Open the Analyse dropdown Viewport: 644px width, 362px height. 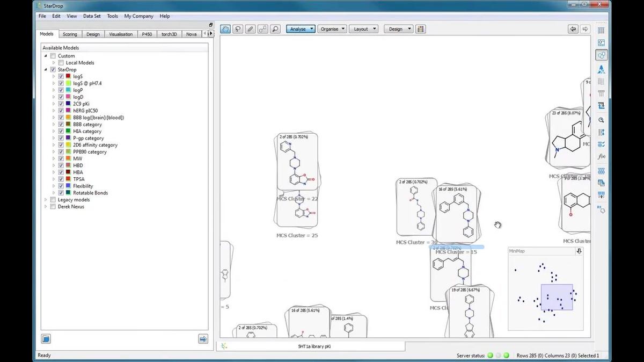(301, 28)
